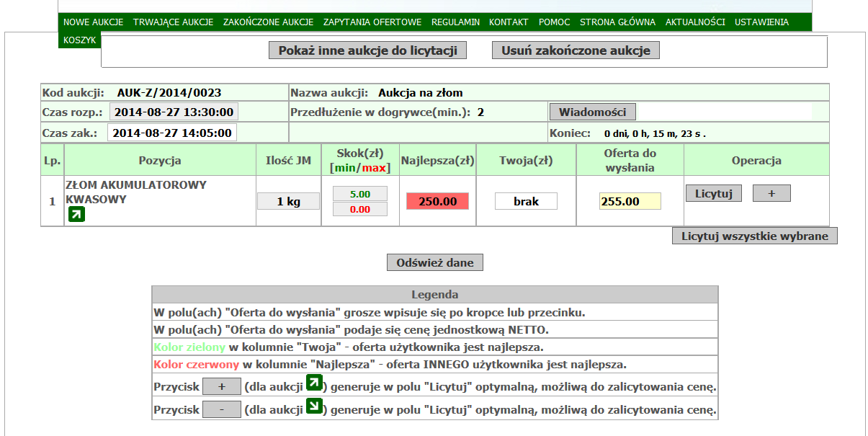
Task: Click Licytuj wszystkie wybrane button
Action: click(x=755, y=236)
